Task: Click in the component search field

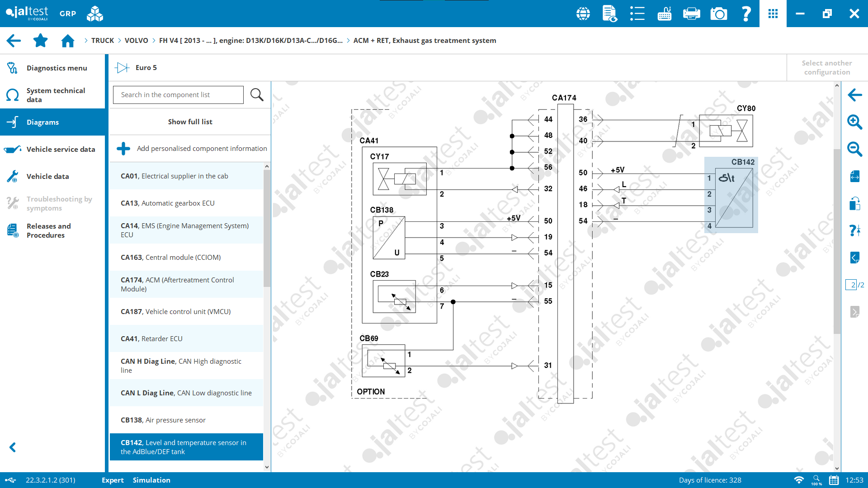Action: pos(178,95)
